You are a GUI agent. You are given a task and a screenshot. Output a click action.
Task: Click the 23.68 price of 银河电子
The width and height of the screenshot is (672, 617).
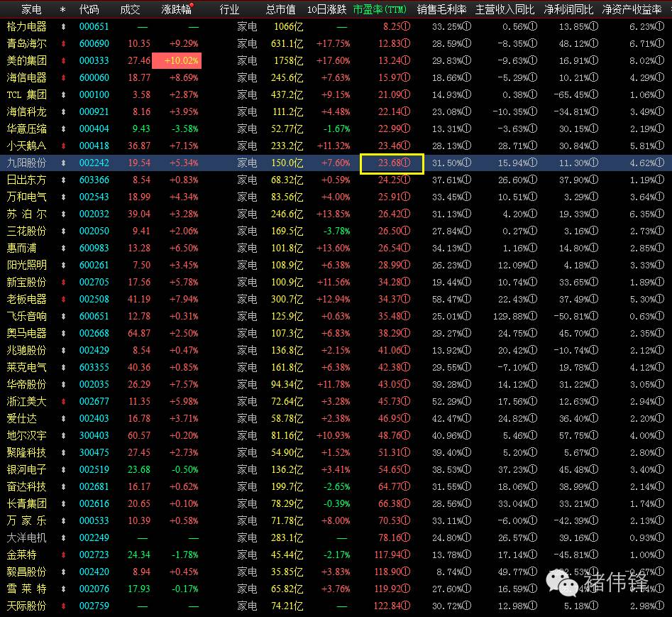click(139, 469)
